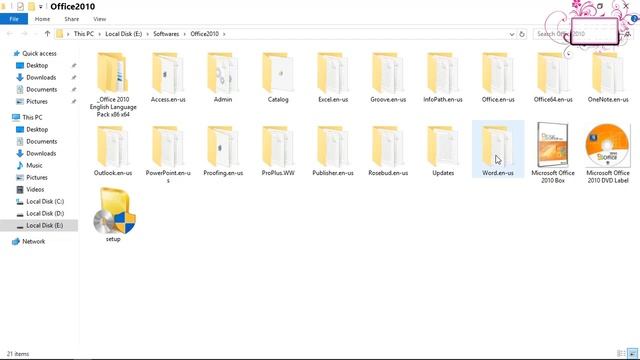
Task: Open Local Disk (E:) in sidebar
Action: click(39, 225)
